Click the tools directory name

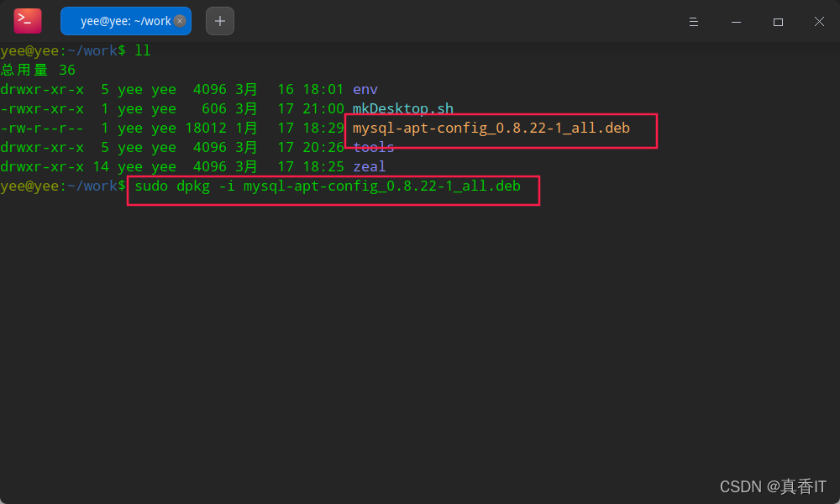(374, 147)
